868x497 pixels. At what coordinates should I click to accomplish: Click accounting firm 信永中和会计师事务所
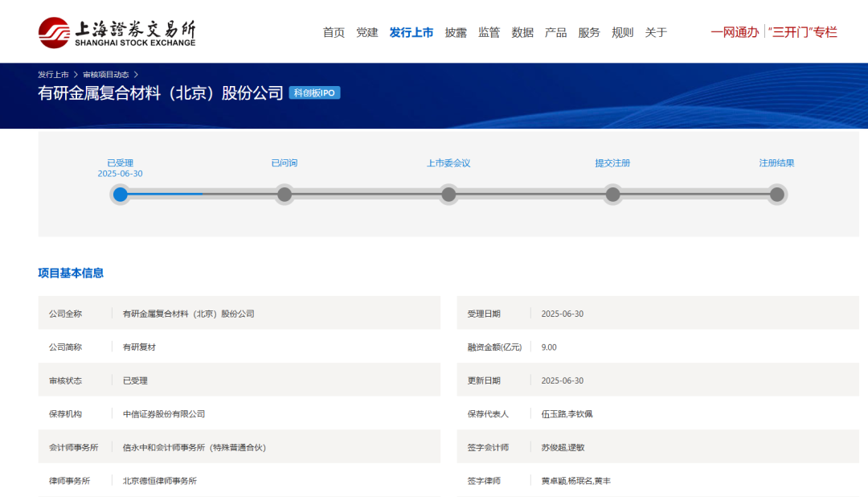click(x=194, y=448)
